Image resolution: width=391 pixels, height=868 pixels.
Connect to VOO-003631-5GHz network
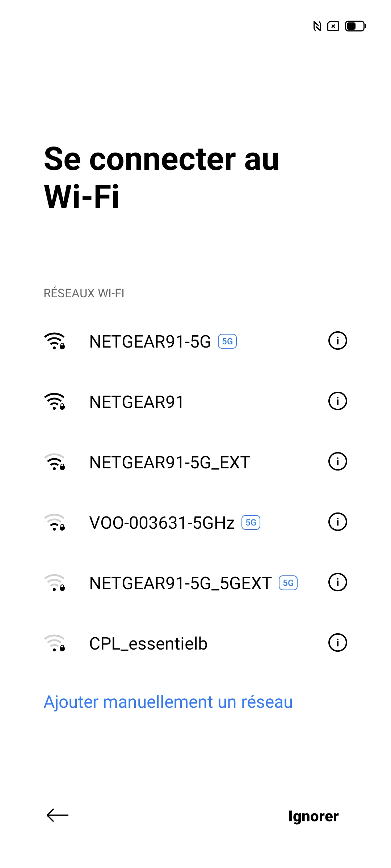coord(162,523)
